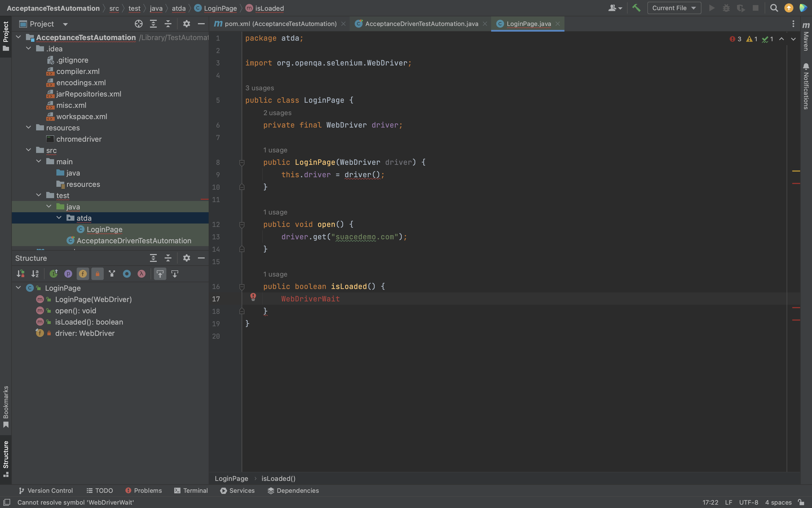Screen dimensions: 812x508
Task: Hide the Structure panel minus icon
Action: pyautogui.click(x=201, y=258)
